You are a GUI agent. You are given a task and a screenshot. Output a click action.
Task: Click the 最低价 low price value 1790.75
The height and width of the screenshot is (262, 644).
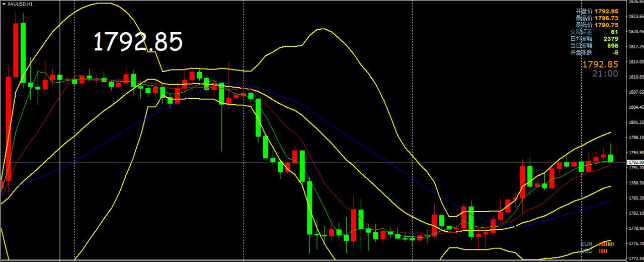click(606, 25)
